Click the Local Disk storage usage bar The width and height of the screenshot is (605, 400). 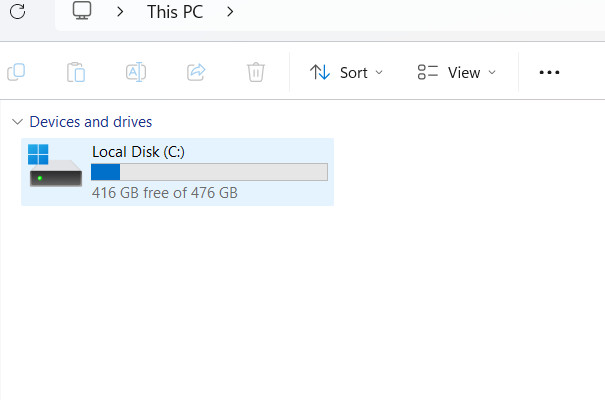[210, 172]
